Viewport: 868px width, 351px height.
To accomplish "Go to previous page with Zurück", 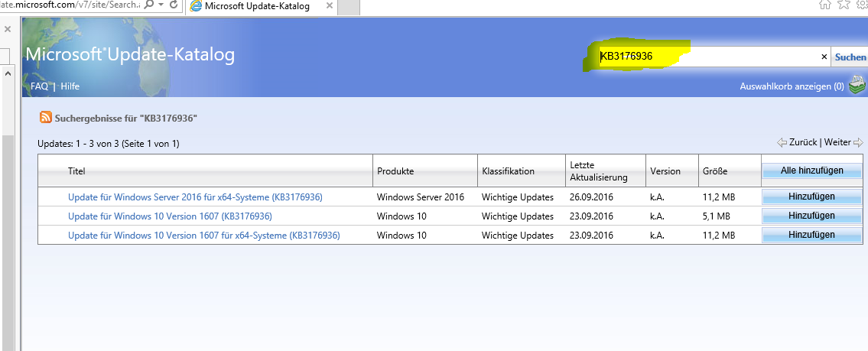I will [803, 142].
